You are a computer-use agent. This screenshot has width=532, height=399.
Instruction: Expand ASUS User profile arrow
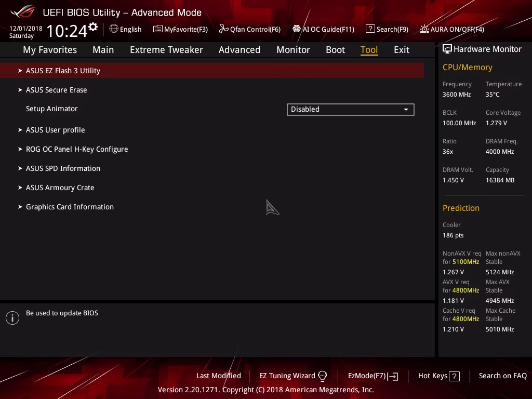[x=20, y=130]
